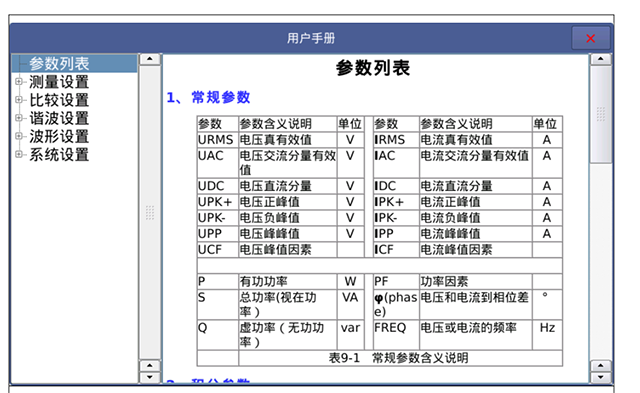
Task: Expand the 谐波设置 tree node
Action: pyautogui.click(x=18, y=118)
